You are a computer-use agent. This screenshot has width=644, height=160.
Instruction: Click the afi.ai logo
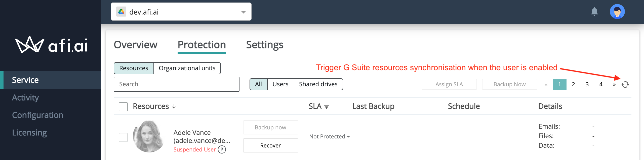tap(51, 45)
